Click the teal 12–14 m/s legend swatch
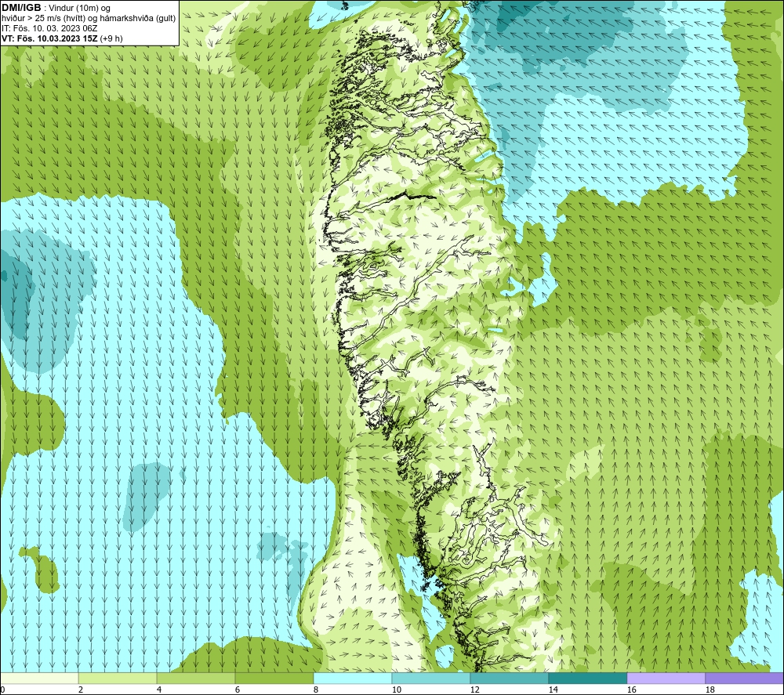 pos(509,678)
